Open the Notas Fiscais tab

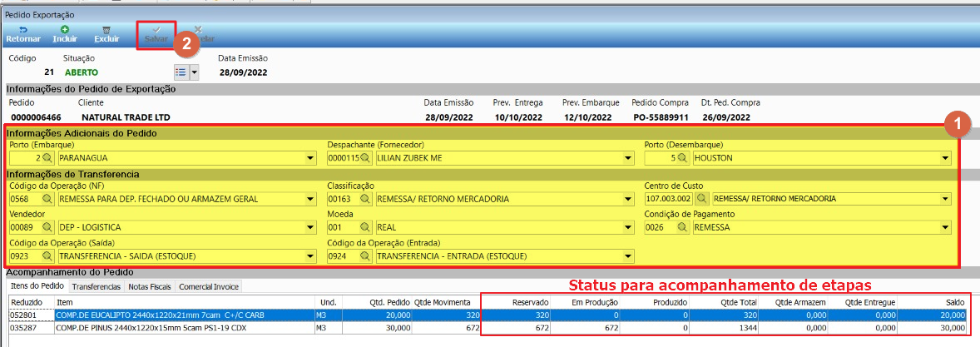150,287
